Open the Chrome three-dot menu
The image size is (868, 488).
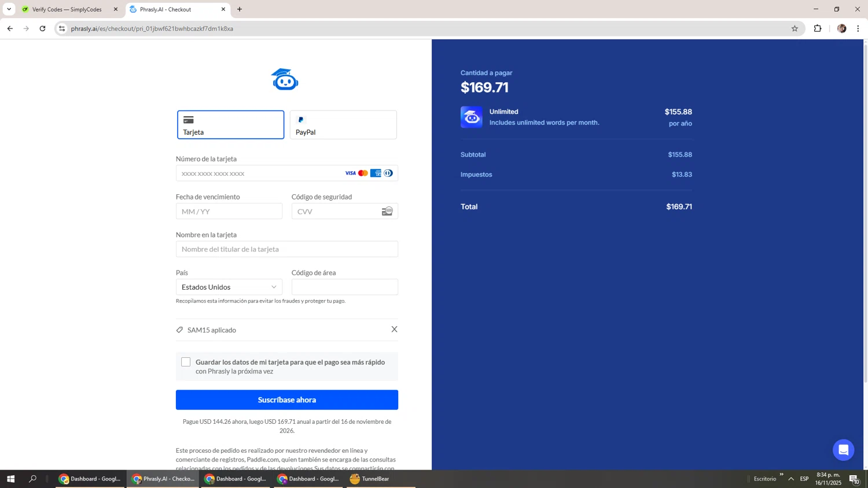[x=858, y=28]
